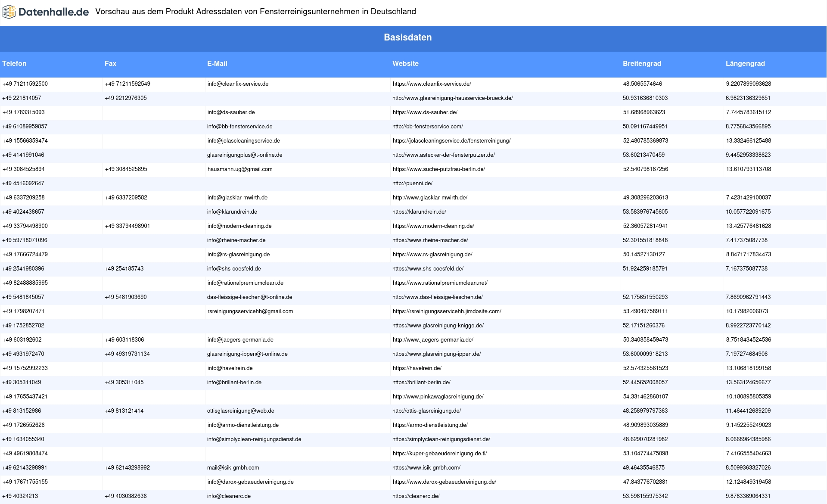Click fax +49 33794498901

[127, 226]
